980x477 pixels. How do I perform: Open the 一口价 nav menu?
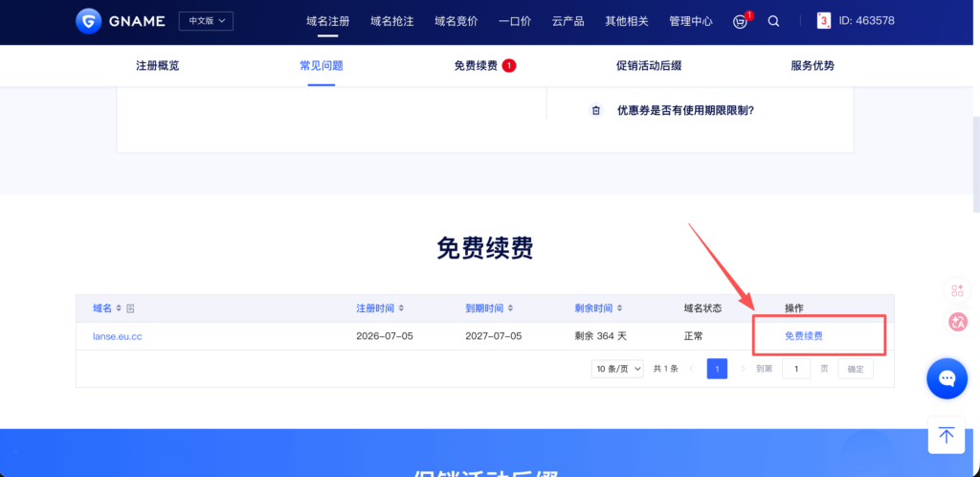(x=515, y=21)
